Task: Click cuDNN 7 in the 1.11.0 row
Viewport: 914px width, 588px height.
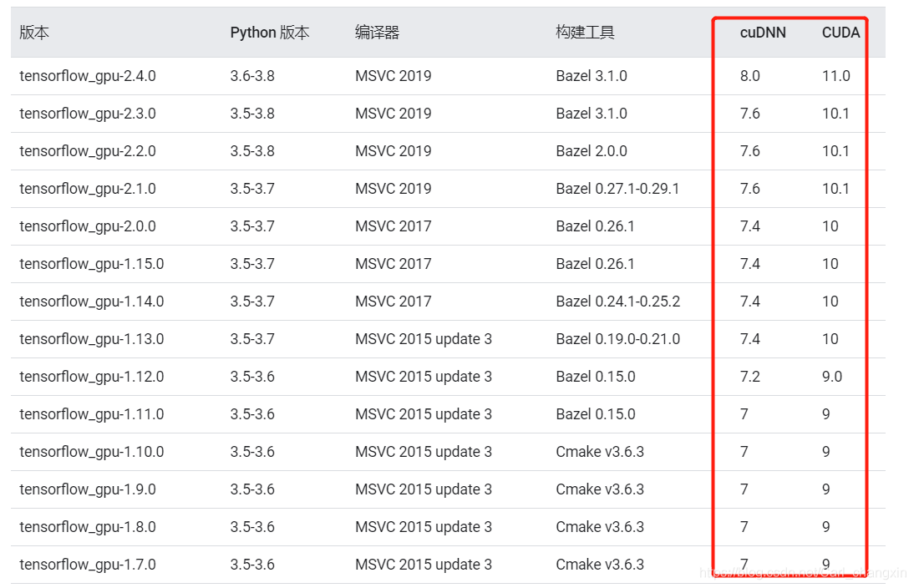Action: (x=744, y=414)
